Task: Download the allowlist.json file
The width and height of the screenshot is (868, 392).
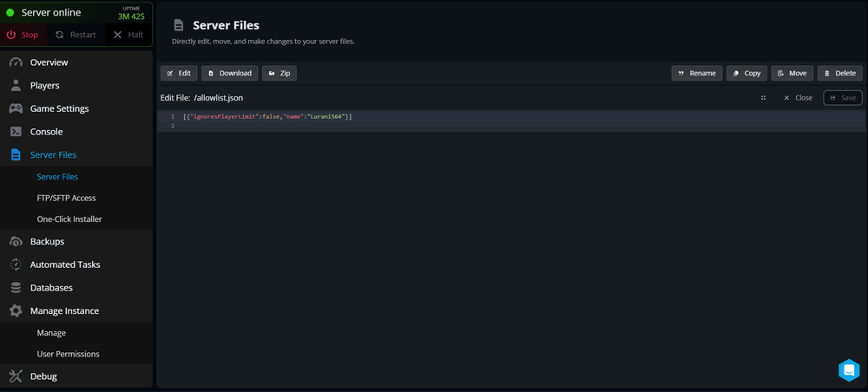Action: point(229,74)
